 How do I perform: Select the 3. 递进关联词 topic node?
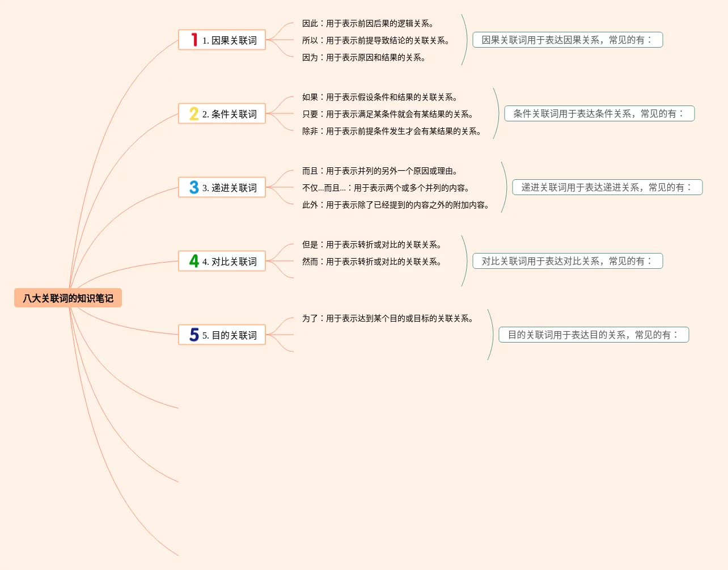click(229, 188)
